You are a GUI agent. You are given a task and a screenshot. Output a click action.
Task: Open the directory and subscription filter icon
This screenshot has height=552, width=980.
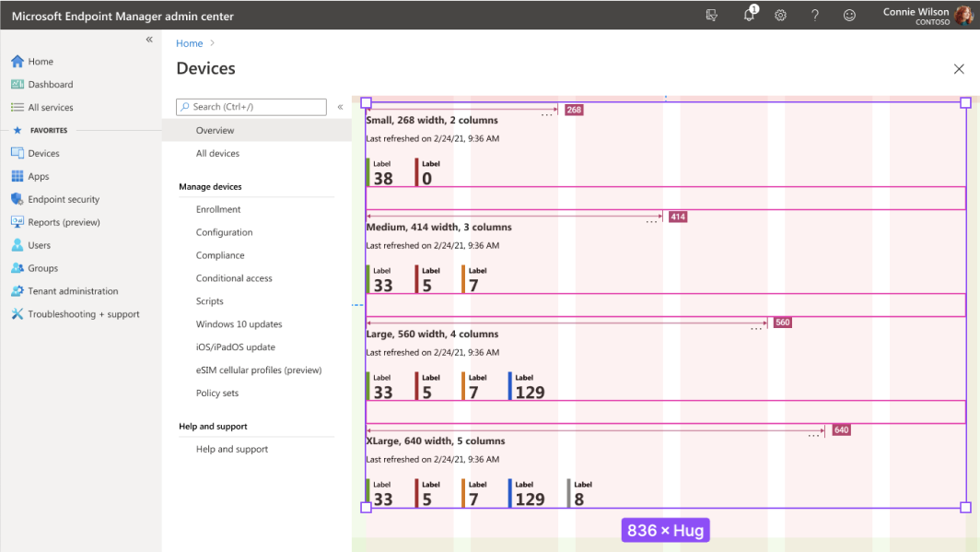click(x=712, y=15)
